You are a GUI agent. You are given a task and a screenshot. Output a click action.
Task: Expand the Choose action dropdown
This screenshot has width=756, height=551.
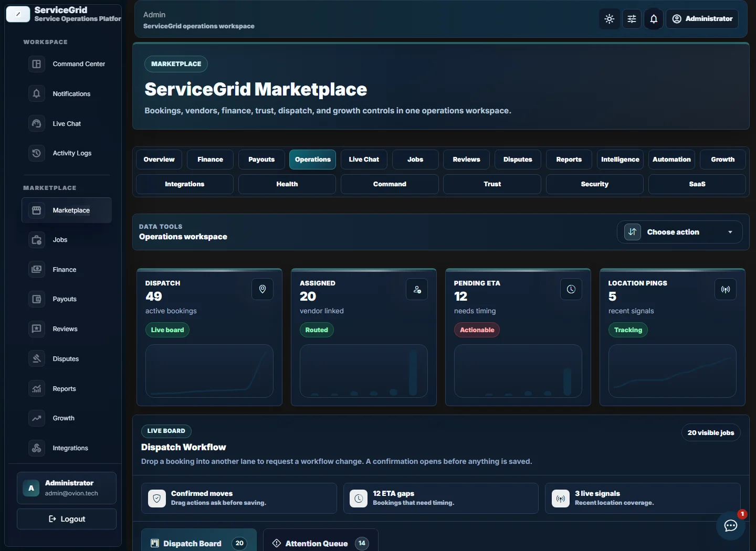coord(680,232)
